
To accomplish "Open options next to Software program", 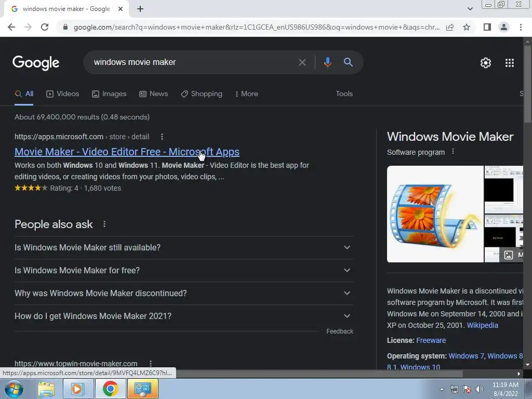I will click(453, 152).
